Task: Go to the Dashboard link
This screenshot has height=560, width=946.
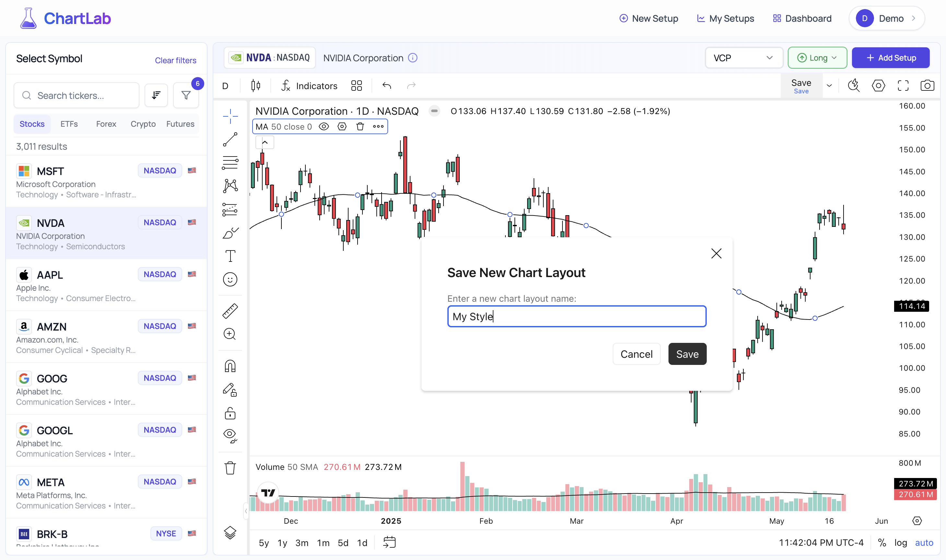Action: [x=802, y=18]
